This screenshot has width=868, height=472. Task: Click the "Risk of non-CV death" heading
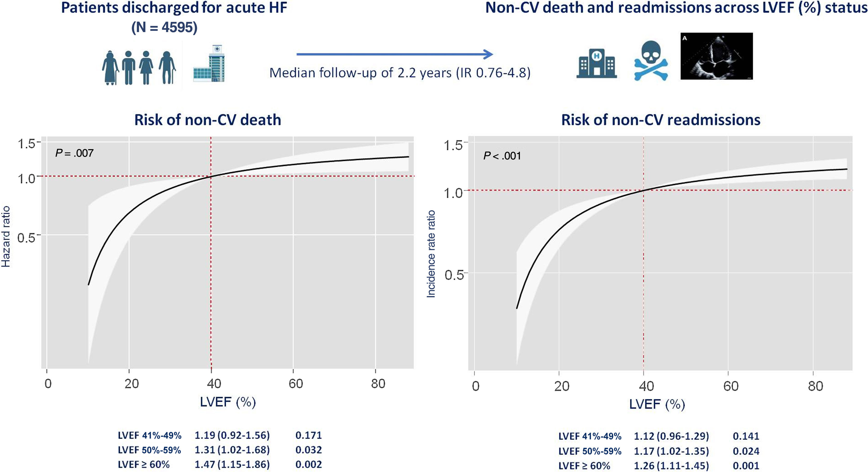pos(208,120)
